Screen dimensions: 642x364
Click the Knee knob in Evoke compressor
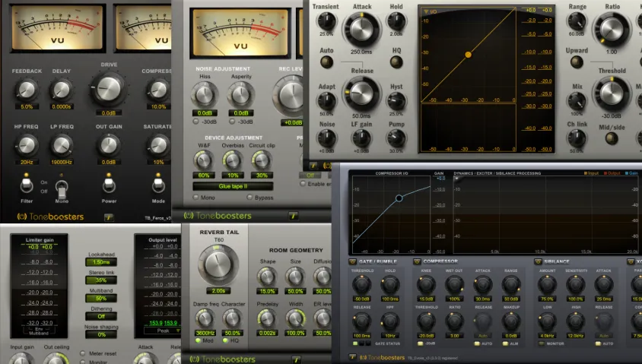[x=426, y=285]
